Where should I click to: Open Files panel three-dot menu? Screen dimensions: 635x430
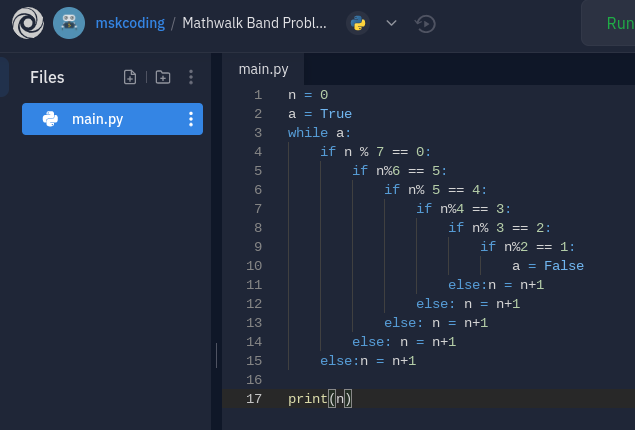coord(191,77)
